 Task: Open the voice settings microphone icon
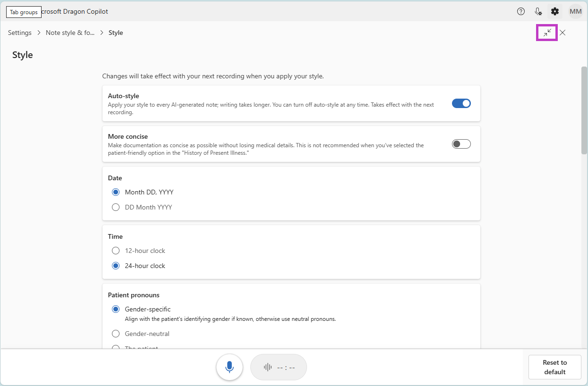click(538, 11)
